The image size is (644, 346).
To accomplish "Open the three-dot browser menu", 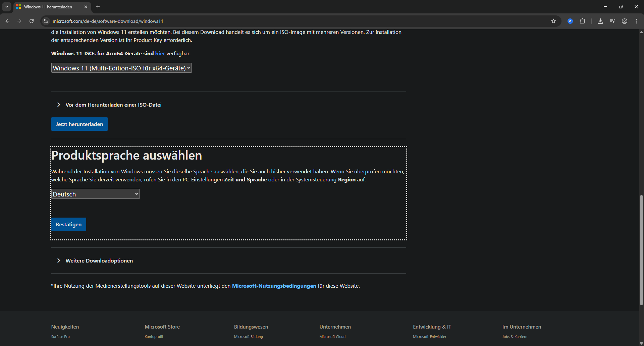I will click(x=637, y=21).
